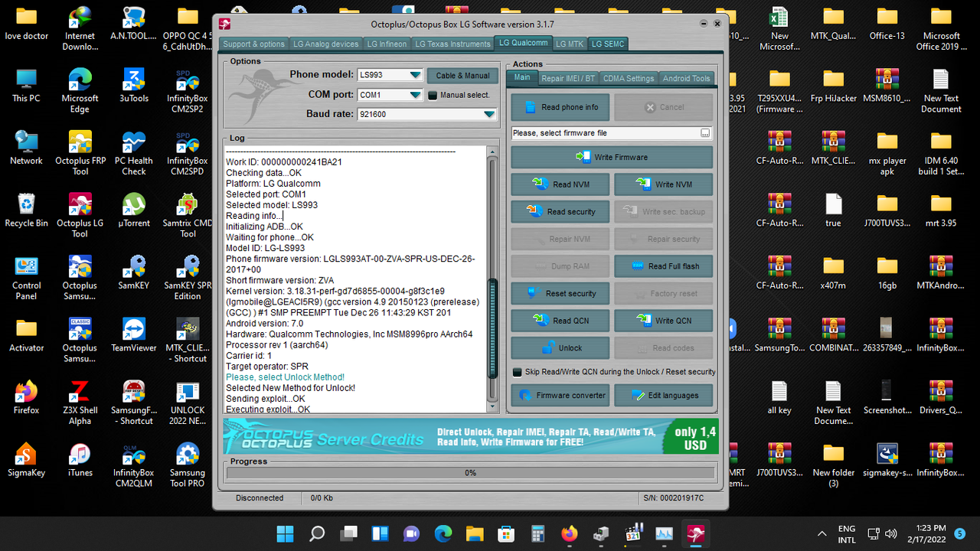Select LG SEMC tab
The height and width of the screenshot is (551, 980).
(x=608, y=44)
